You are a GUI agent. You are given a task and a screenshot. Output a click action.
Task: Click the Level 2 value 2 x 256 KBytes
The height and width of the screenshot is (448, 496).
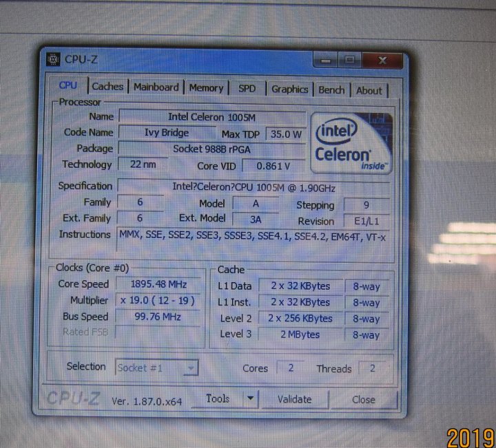pyautogui.click(x=300, y=318)
